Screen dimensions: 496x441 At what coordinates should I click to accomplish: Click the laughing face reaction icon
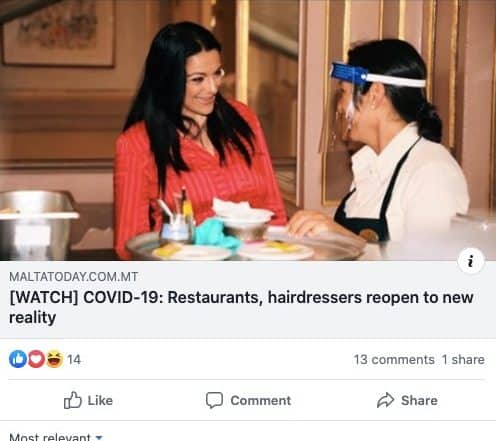(54, 359)
